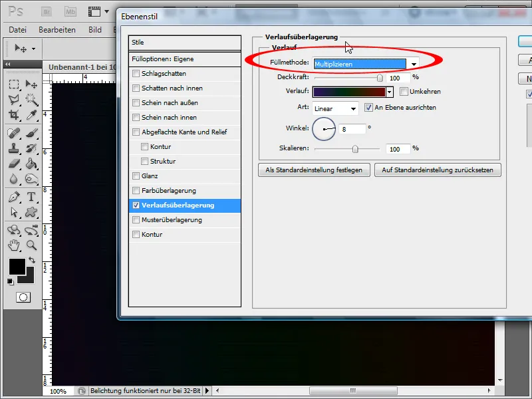
Task: Launch Mini Bridge
Action: [x=70, y=12]
